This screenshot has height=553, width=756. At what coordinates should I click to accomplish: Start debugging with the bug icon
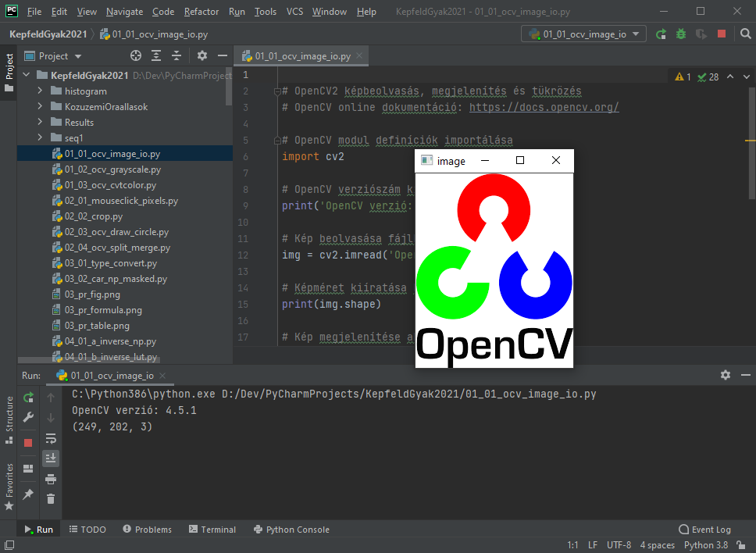681,34
